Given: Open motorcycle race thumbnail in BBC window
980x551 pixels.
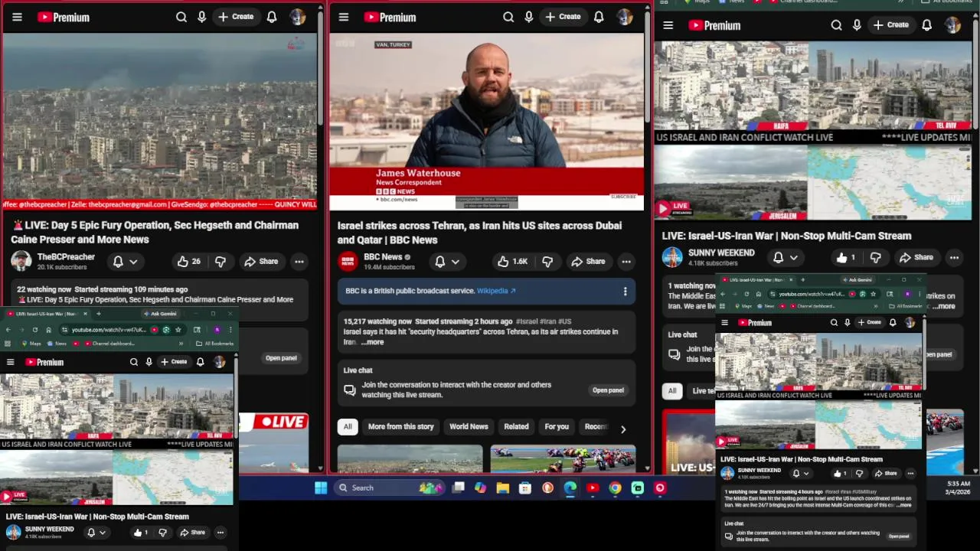Looking at the screenshot, I should click(x=563, y=459).
